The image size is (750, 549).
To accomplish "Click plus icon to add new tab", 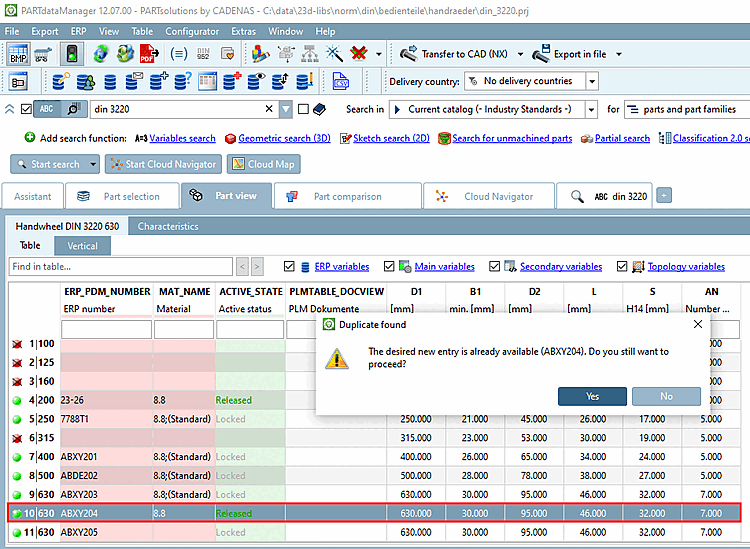I will point(664,196).
